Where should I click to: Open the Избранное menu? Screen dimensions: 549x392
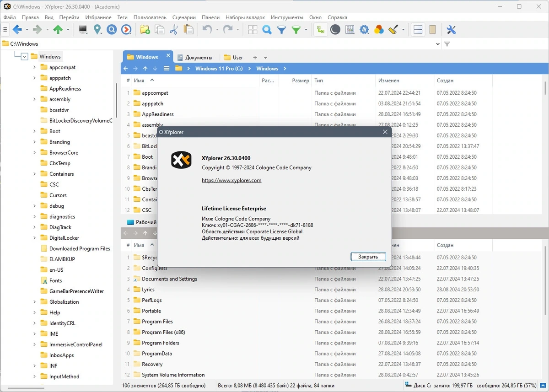tap(98, 17)
